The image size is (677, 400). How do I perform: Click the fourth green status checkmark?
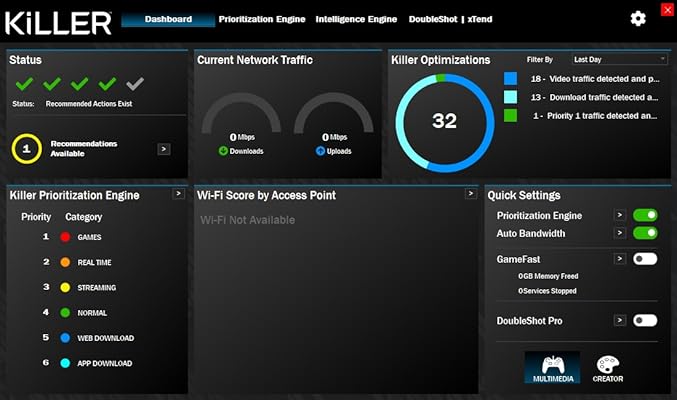pyautogui.click(x=107, y=83)
